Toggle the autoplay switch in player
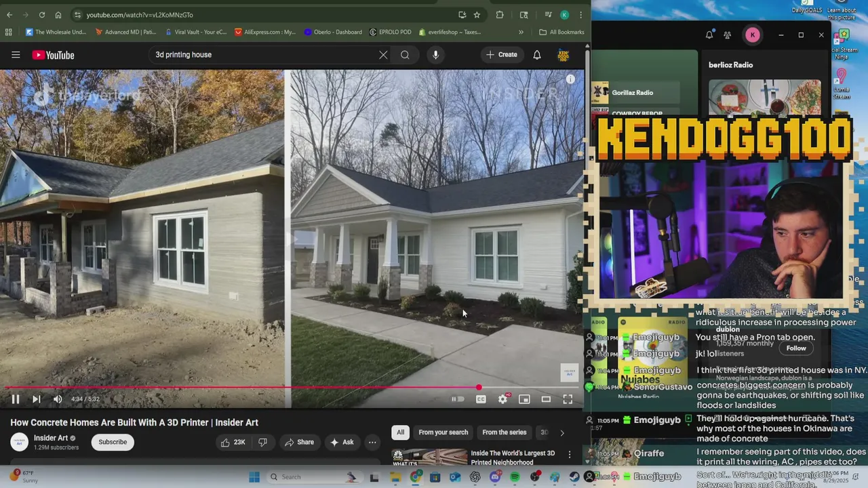Screen dimensions: 868x488 pyautogui.click(x=458, y=399)
